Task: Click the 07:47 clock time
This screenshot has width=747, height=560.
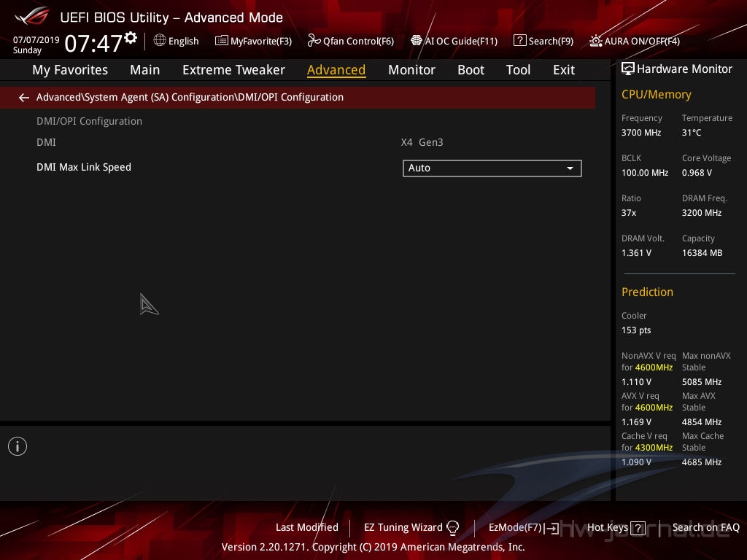Action: [x=93, y=43]
